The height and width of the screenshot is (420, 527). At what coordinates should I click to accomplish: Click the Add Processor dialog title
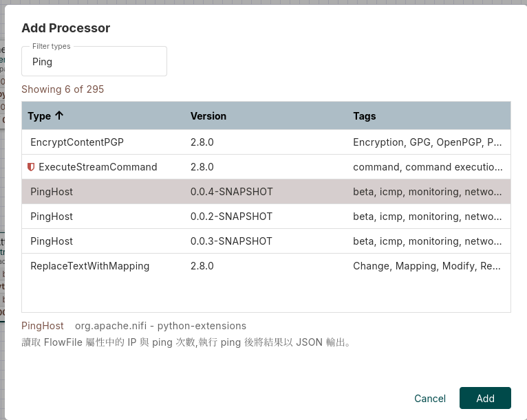[66, 28]
